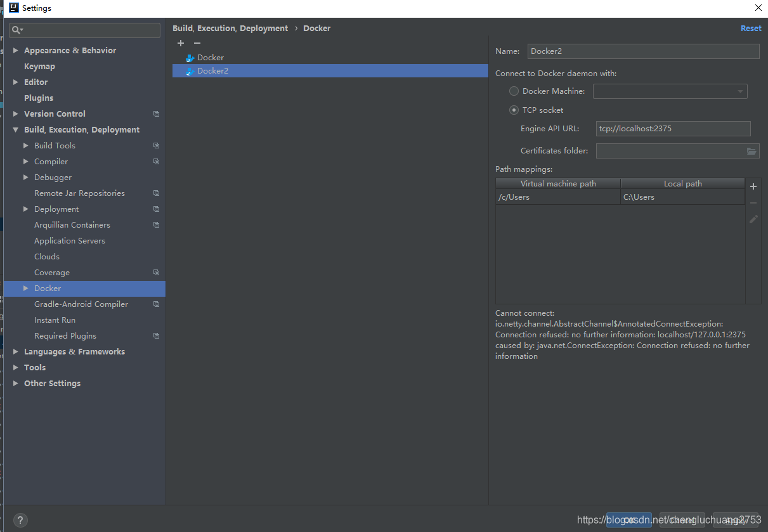Select Docker entry in configuration list
Screen dimensions: 768x532
click(x=330, y=58)
